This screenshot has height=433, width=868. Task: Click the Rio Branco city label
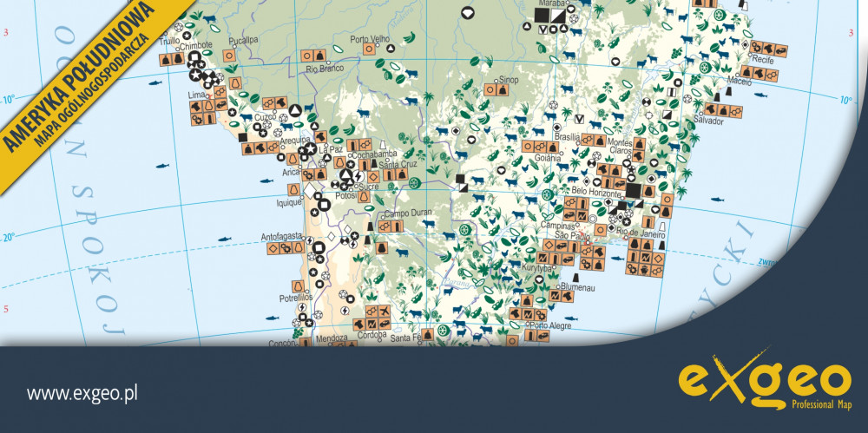pyautogui.click(x=325, y=68)
